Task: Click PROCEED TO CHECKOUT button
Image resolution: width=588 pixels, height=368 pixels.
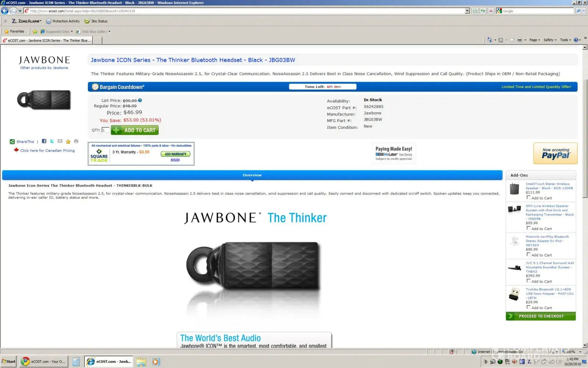Action: point(541,316)
